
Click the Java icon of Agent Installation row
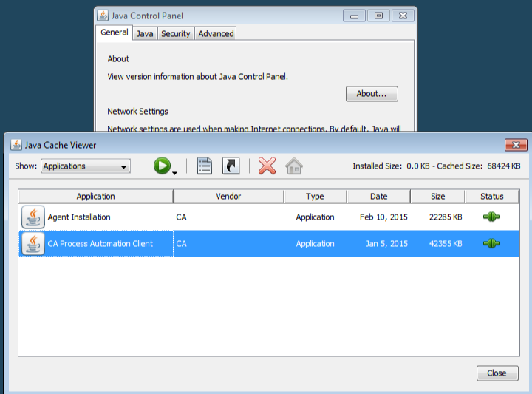coord(33,217)
